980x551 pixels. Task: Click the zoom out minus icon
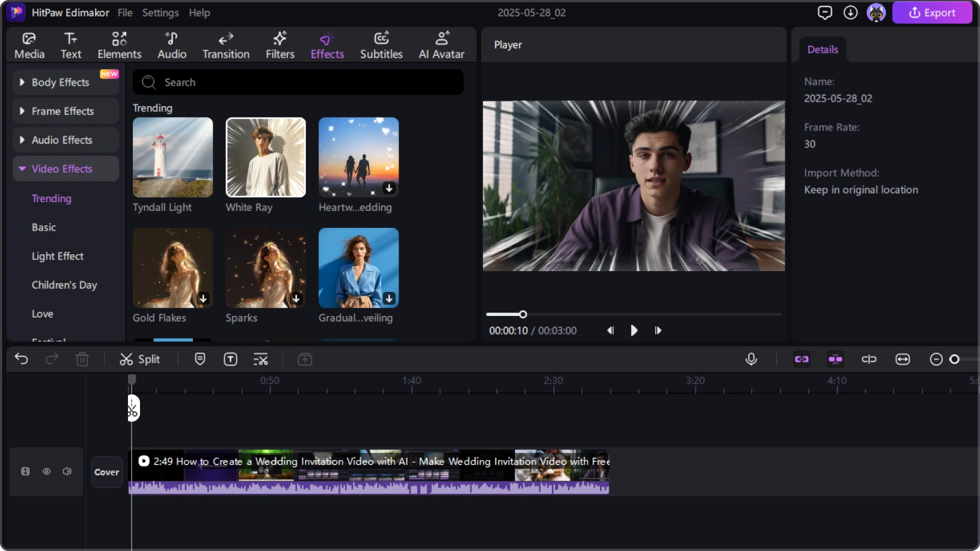coord(936,359)
